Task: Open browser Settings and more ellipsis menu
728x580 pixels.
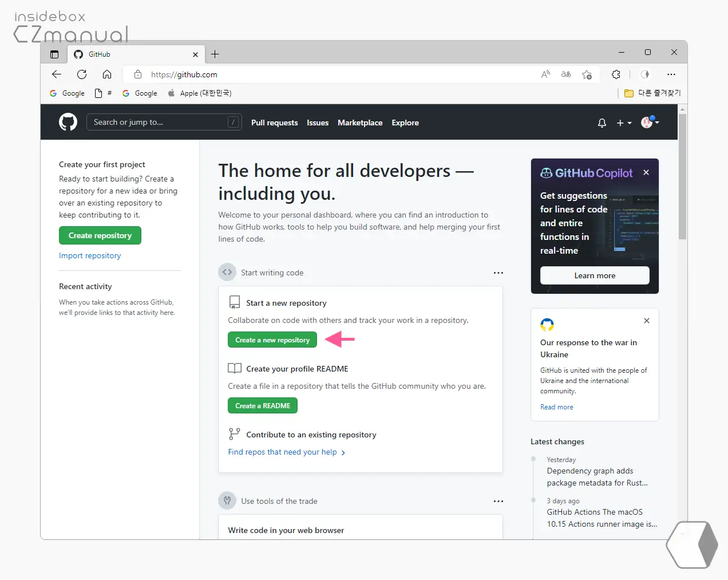Action: coord(671,74)
